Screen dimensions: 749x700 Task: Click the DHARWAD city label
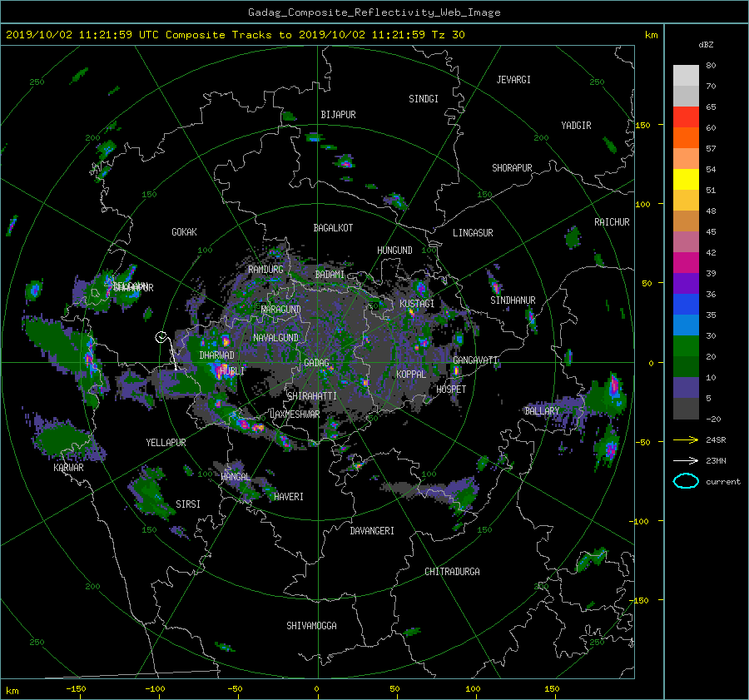click(x=217, y=355)
